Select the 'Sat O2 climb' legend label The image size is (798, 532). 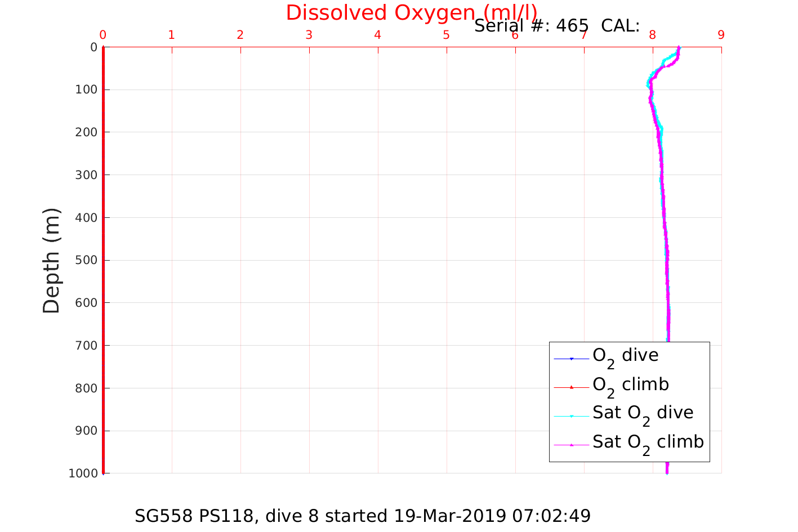coord(648,442)
